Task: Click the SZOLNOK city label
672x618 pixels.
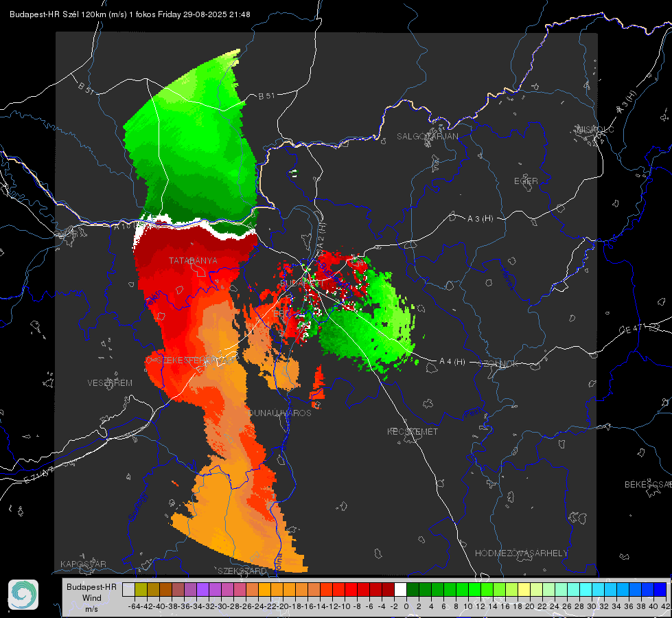Action: point(498,363)
